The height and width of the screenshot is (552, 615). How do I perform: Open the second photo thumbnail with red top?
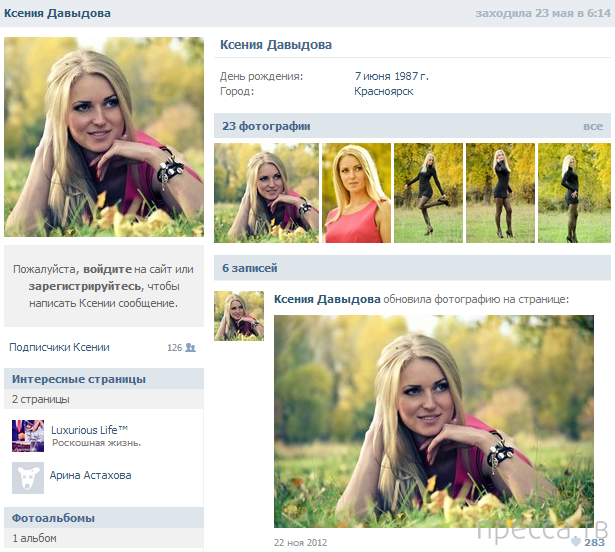click(x=356, y=193)
